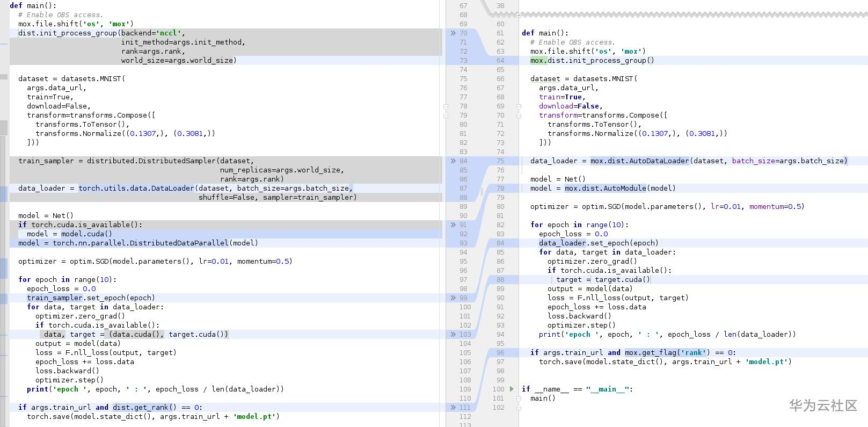
Task: Apply the change arrow at line 111
Action: click(x=453, y=408)
